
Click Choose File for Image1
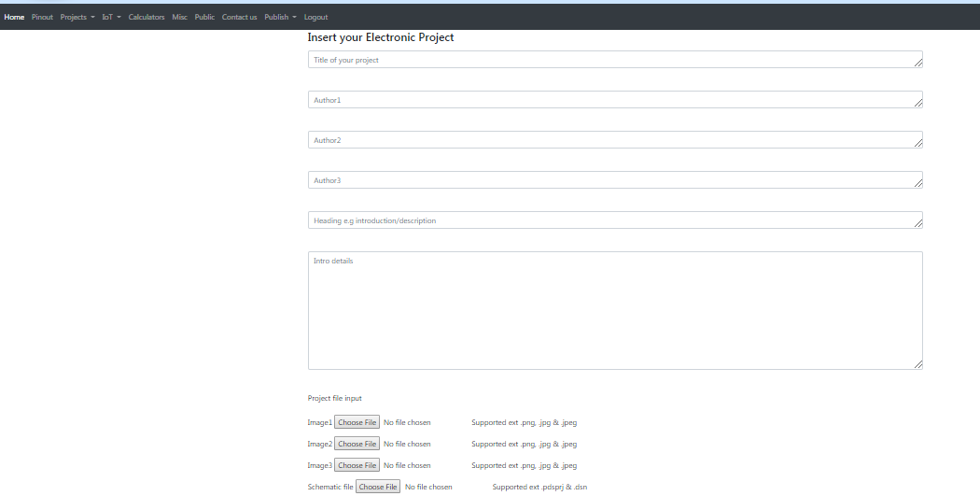click(x=357, y=422)
